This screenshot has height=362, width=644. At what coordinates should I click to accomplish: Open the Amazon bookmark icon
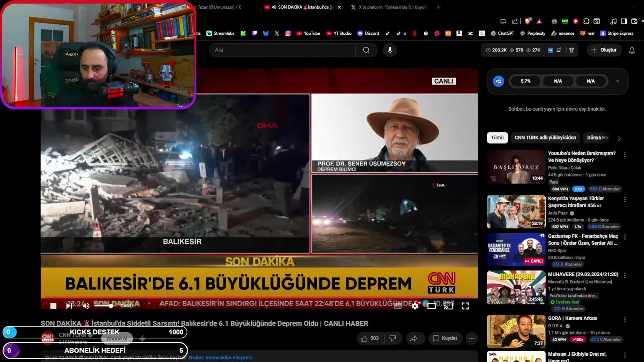click(459, 33)
